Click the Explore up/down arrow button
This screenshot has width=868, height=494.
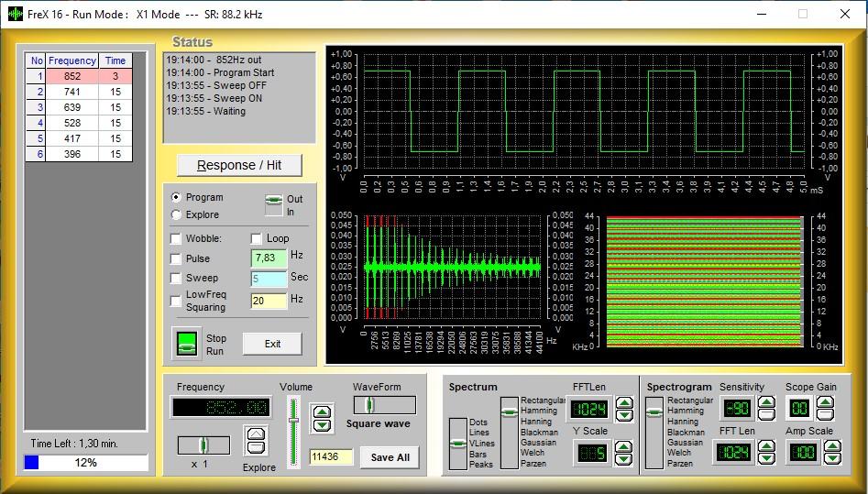[x=258, y=441]
